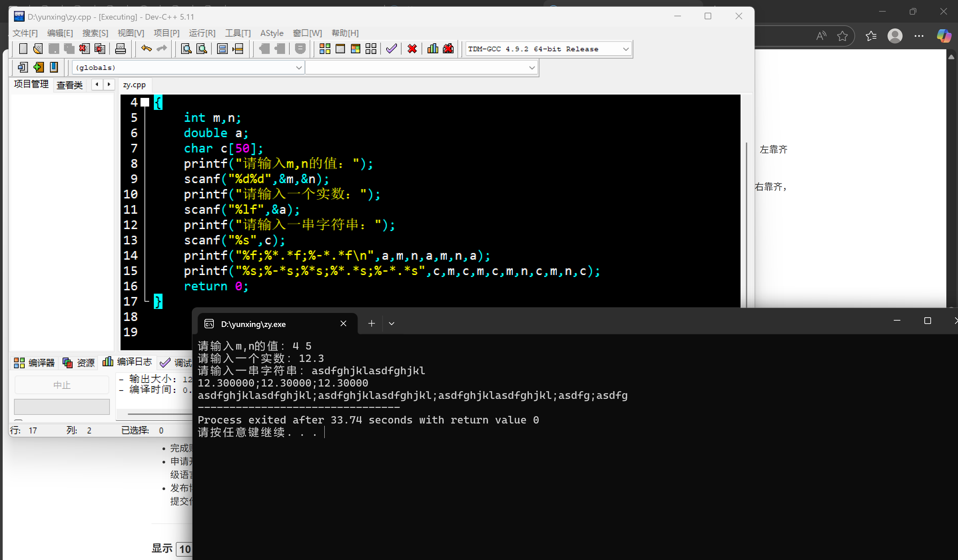The width and height of the screenshot is (958, 560).
Task: Open the TDM-GCC compiler selection dropdown
Action: pyautogui.click(x=626, y=49)
